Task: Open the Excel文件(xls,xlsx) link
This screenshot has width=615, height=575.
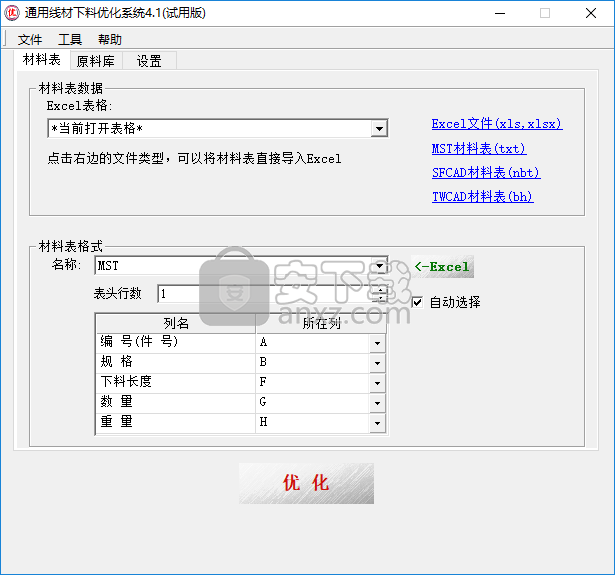Action: tap(497, 124)
